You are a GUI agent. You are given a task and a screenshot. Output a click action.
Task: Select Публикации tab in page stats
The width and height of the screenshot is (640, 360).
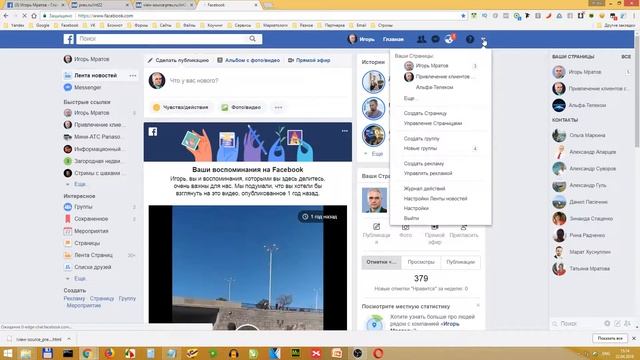coord(460,262)
